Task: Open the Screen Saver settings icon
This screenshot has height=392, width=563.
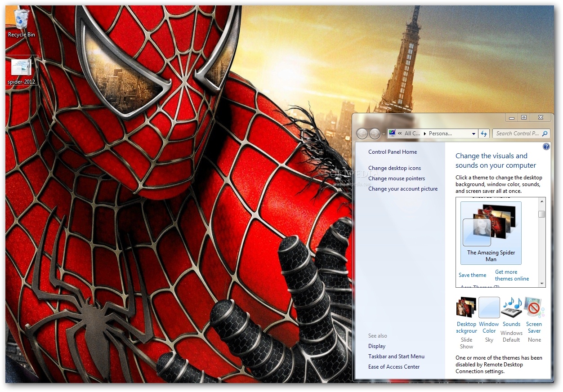Action: [534, 307]
